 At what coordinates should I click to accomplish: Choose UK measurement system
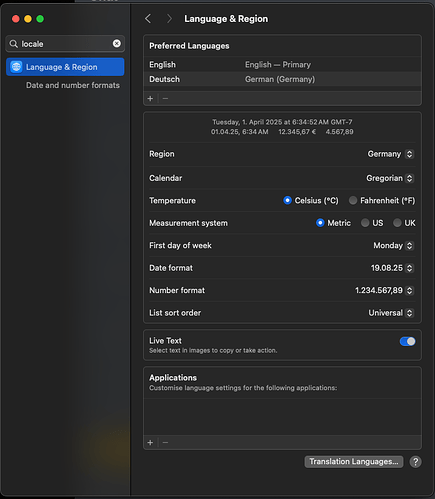point(397,223)
